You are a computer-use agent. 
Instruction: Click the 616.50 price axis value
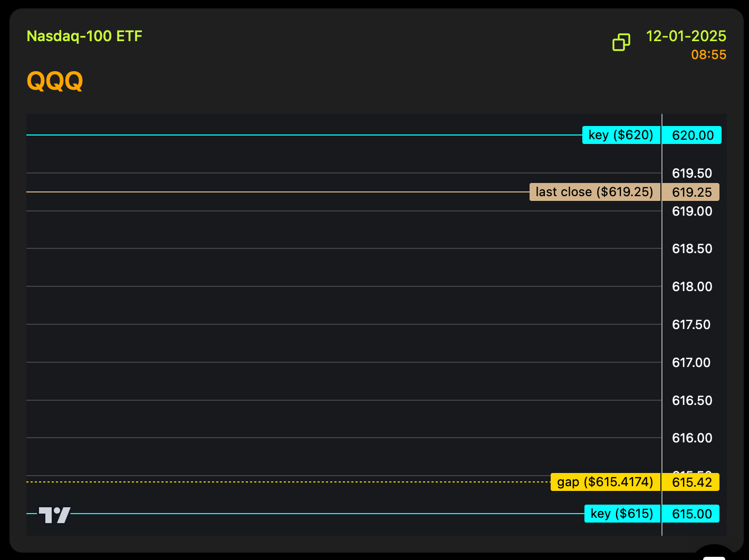[692, 401]
